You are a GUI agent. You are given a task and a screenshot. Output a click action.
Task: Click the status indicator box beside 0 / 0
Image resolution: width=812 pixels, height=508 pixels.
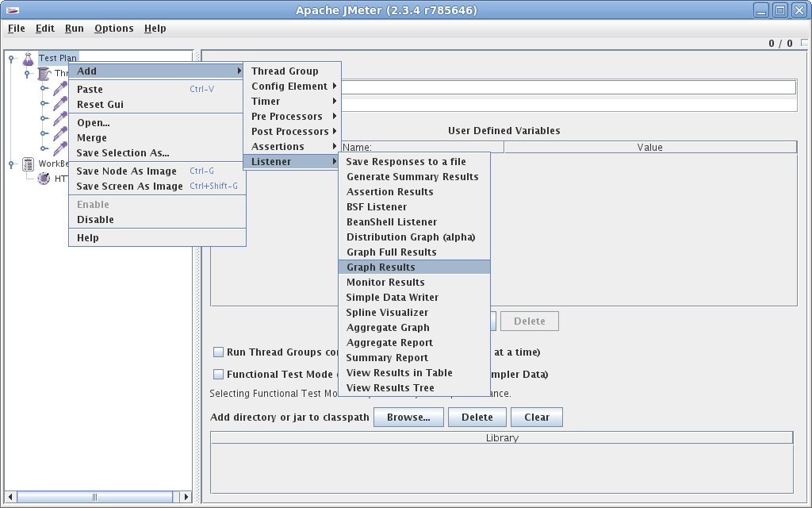pos(804,43)
